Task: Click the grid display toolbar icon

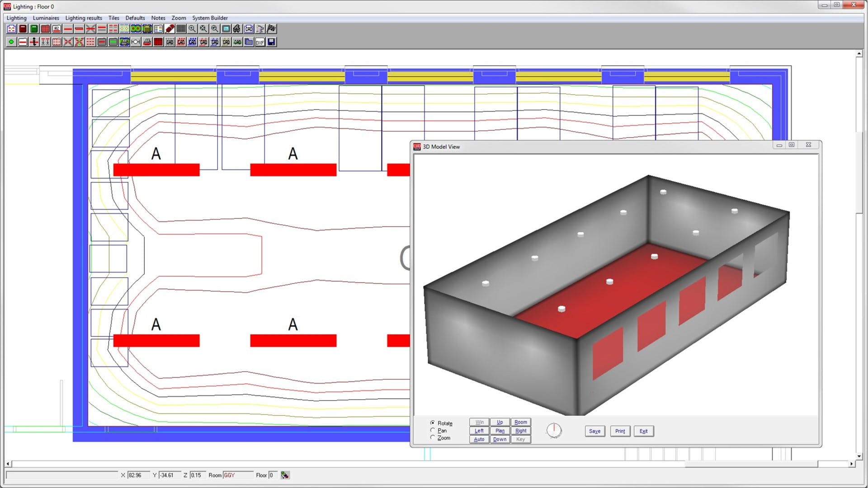Action: 181,28
